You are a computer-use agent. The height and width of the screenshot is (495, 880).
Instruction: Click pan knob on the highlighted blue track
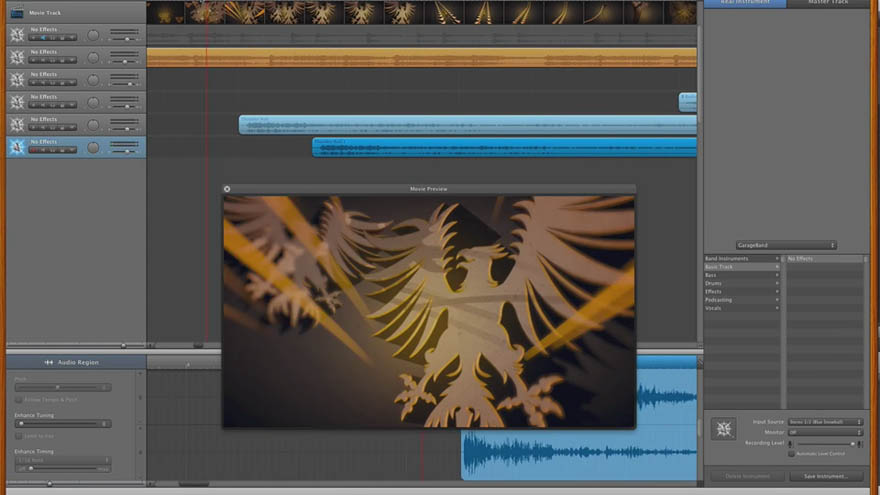93,148
